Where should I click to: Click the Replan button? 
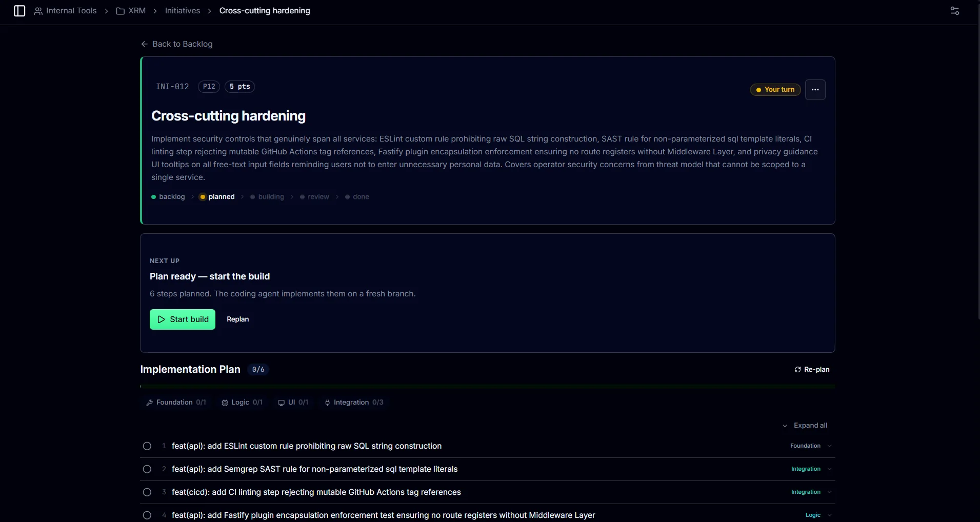pos(238,319)
